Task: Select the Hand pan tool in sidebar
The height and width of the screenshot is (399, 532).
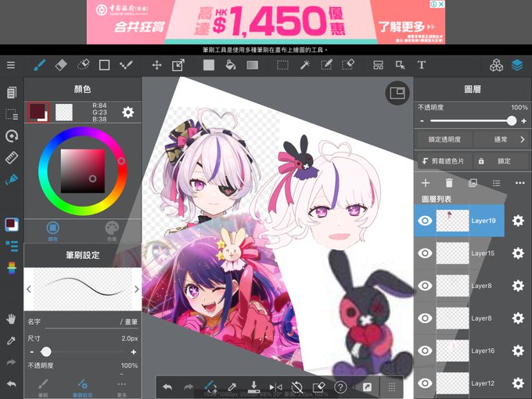Action: (11, 318)
